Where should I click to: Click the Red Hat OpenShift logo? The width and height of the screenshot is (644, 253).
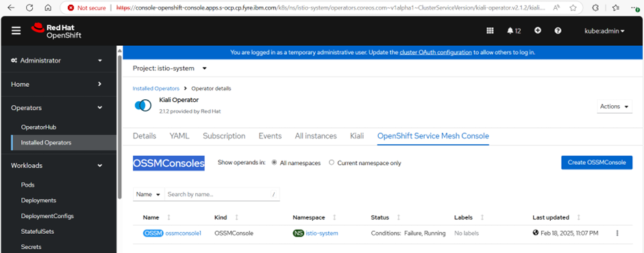56,31
